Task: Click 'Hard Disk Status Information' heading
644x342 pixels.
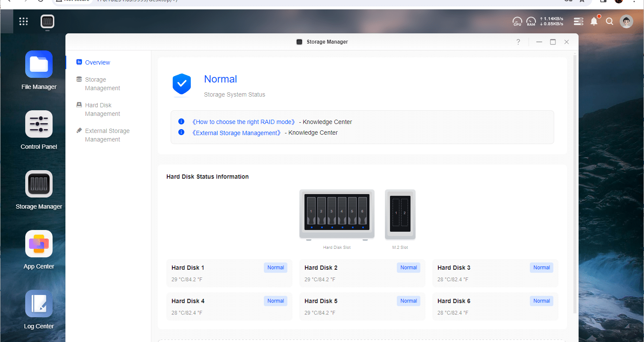Action: pos(207,177)
